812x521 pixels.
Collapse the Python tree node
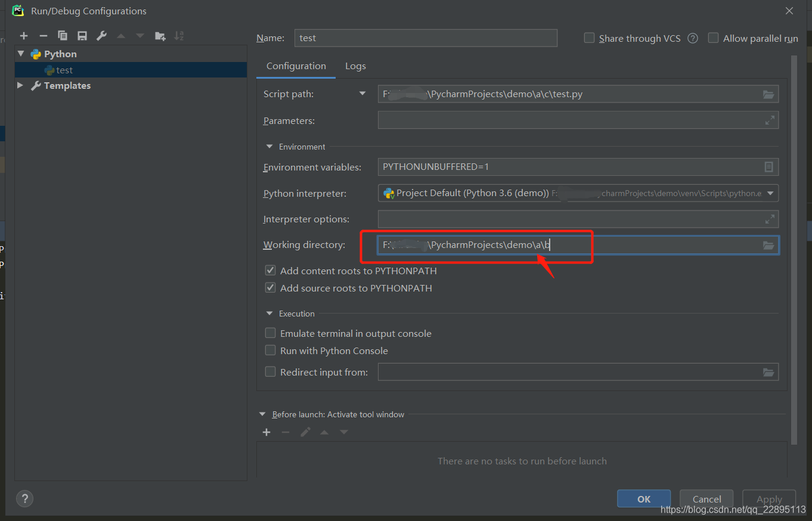click(x=21, y=54)
